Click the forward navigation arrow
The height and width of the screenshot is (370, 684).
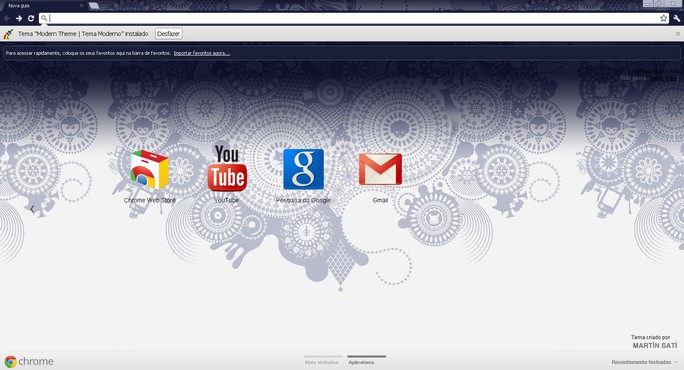[x=19, y=18]
